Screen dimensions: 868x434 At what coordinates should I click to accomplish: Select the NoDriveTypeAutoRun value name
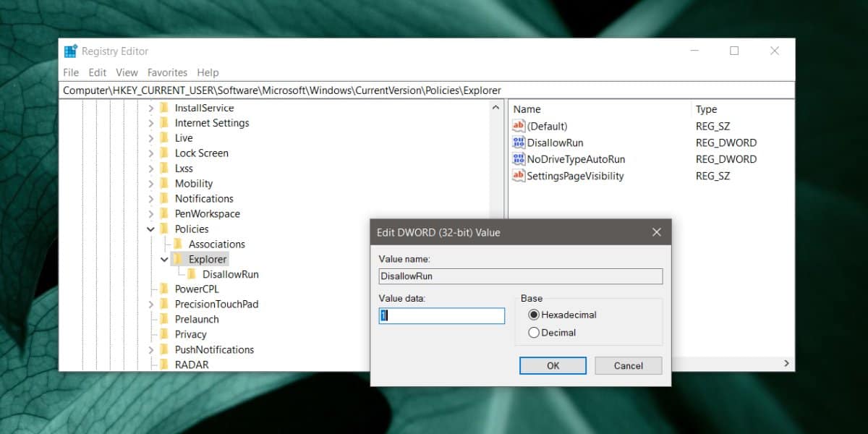click(x=576, y=159)
